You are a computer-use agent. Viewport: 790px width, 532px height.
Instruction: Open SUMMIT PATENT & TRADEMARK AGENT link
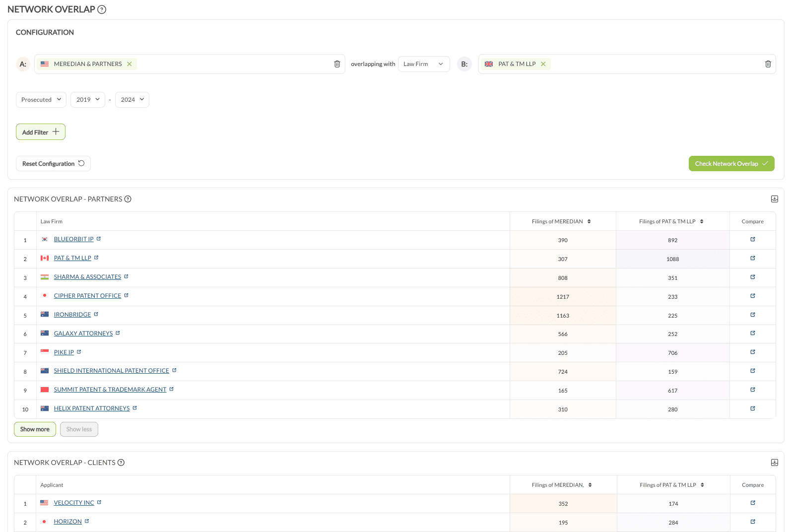pyautogui.click(x=110, y=390)
